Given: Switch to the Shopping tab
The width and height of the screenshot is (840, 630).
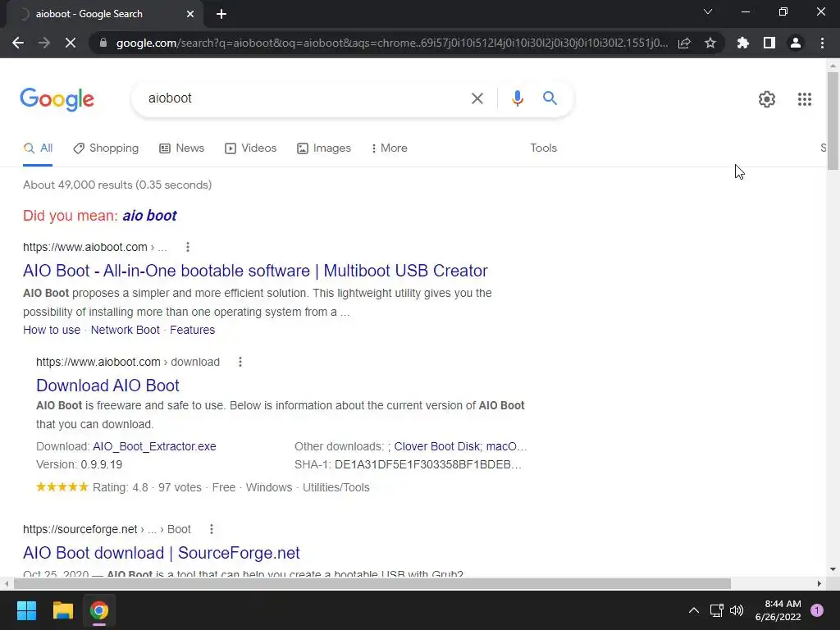Looking at the screenshot, I should click(x=106, y=148).
